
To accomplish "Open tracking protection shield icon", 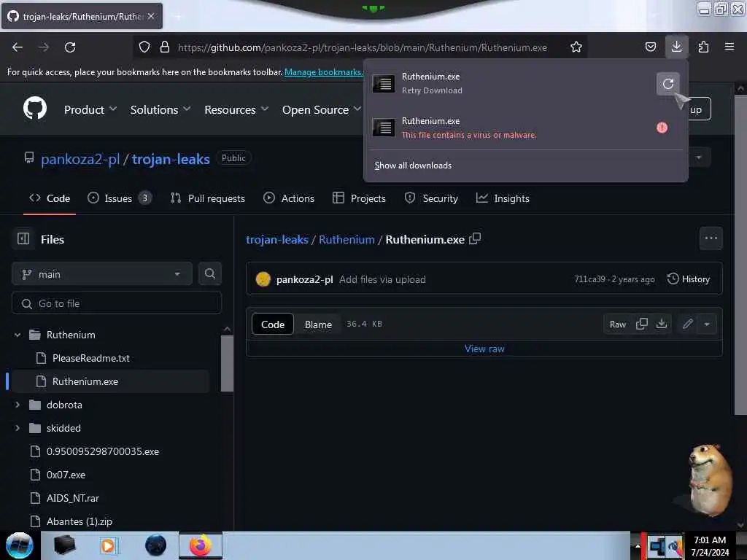I will click(144, 47).
